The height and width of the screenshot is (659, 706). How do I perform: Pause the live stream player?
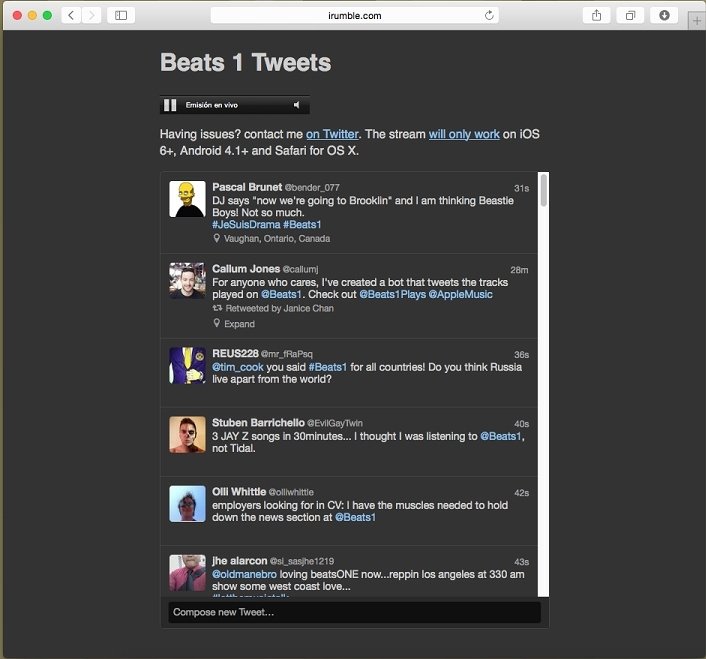(170, 105)
